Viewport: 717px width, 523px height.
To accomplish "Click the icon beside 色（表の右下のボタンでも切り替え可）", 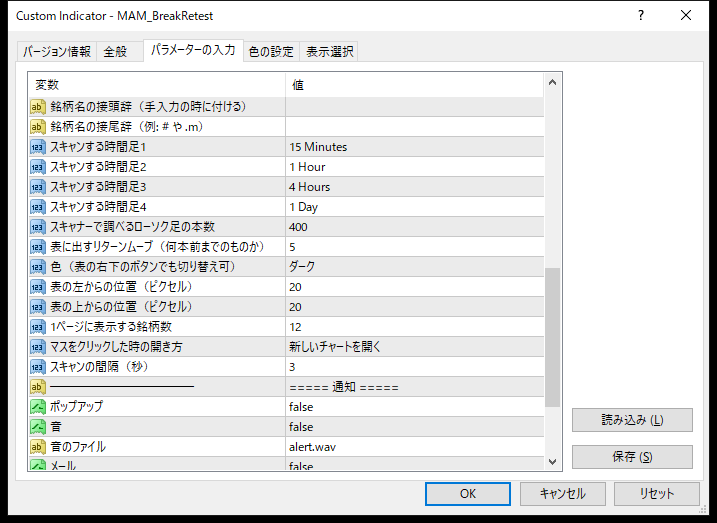I will (x=38, y=267).
